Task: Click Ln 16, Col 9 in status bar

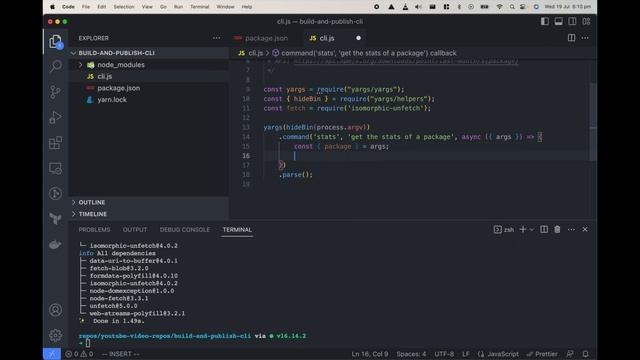Action: 369,354
